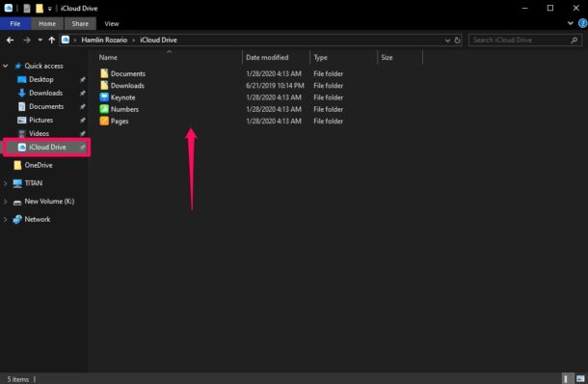Click the new folder icon in title bar
The height and width of the screenshot is (384, 588).
[x=39, y=8]
